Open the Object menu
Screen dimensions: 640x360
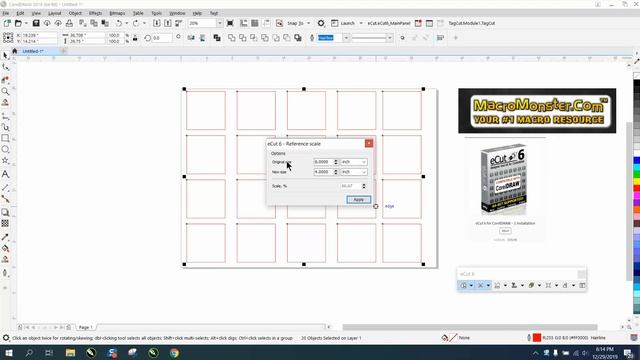coord(75,13)
